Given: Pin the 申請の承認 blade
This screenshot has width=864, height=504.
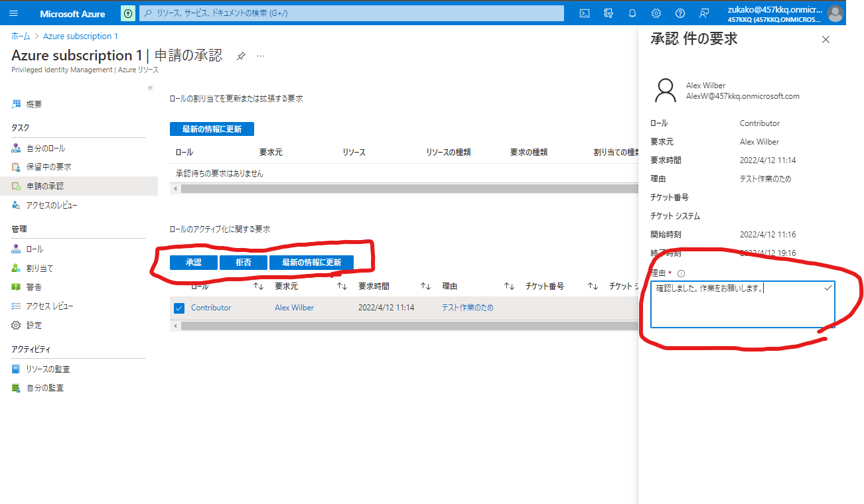Looking at the screenshot, I should [241, 56].
